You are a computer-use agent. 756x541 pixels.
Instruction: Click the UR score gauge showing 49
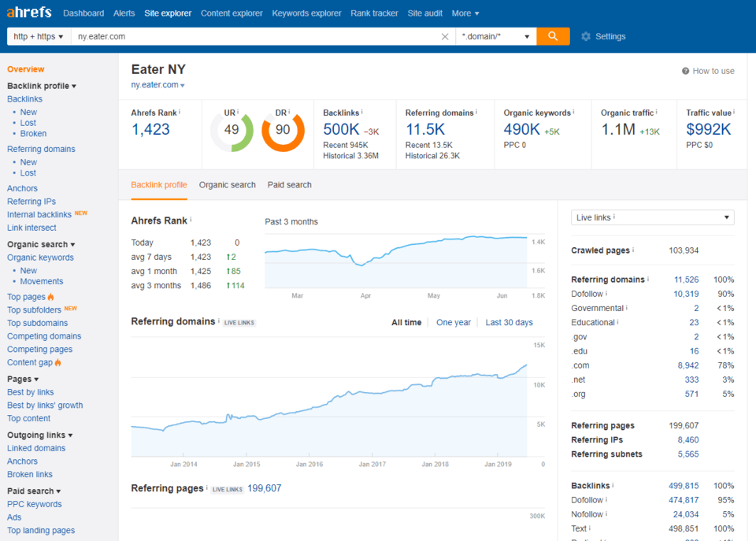[x=231, y=128]
